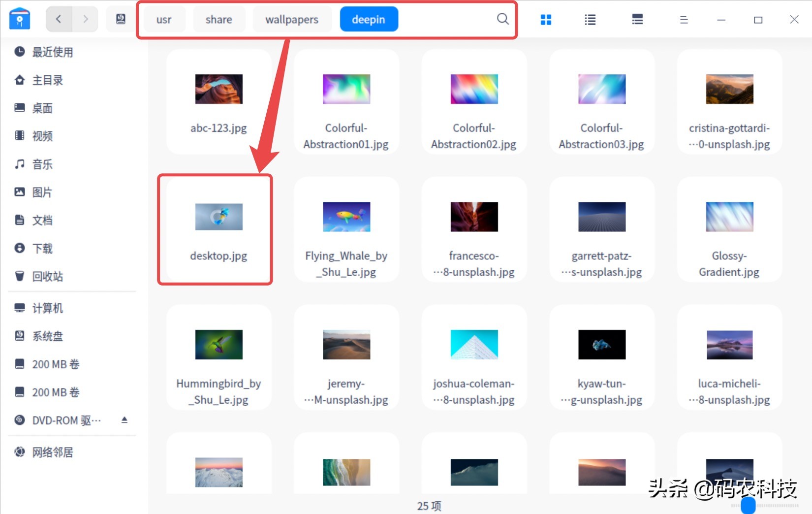
Task: Open desktop.jpg thumbnail
Action: click(x=219, y=217)
